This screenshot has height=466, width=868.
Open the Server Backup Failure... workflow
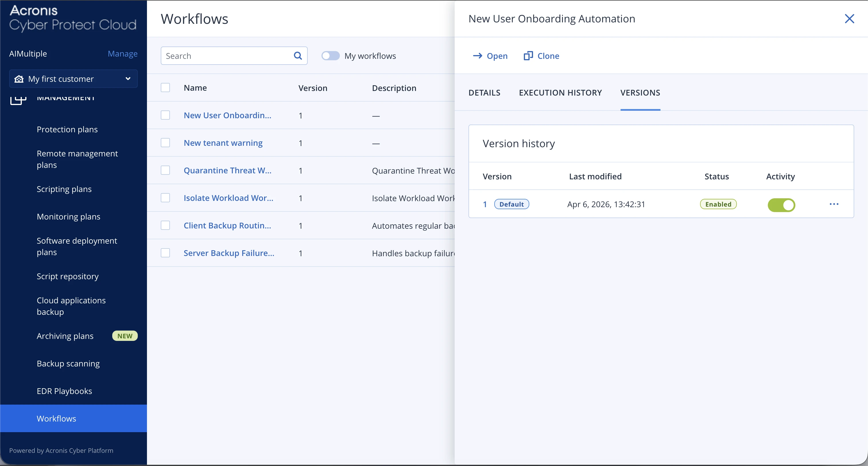click(229, 253)
